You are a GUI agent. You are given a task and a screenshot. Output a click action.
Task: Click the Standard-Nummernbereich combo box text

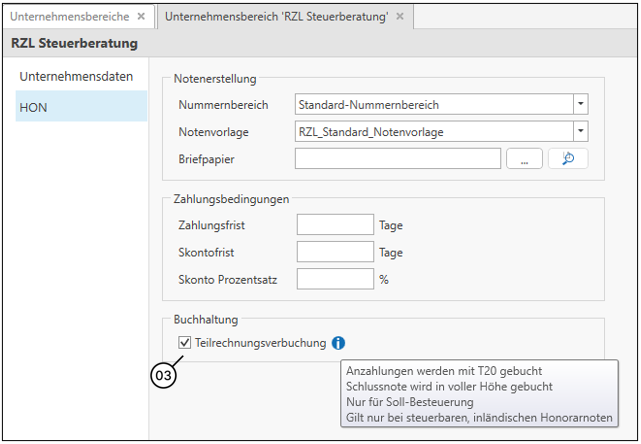point(432,104)
